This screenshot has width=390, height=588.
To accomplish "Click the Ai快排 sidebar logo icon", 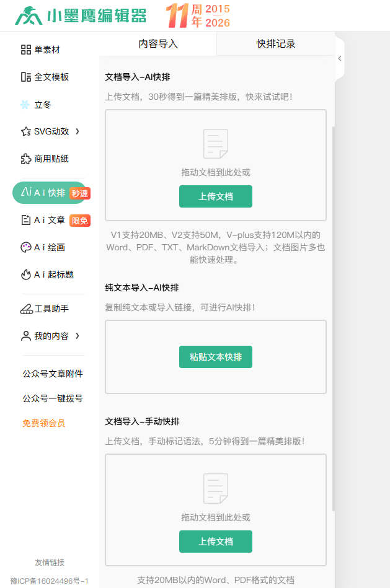I will [x=26, y=192].
